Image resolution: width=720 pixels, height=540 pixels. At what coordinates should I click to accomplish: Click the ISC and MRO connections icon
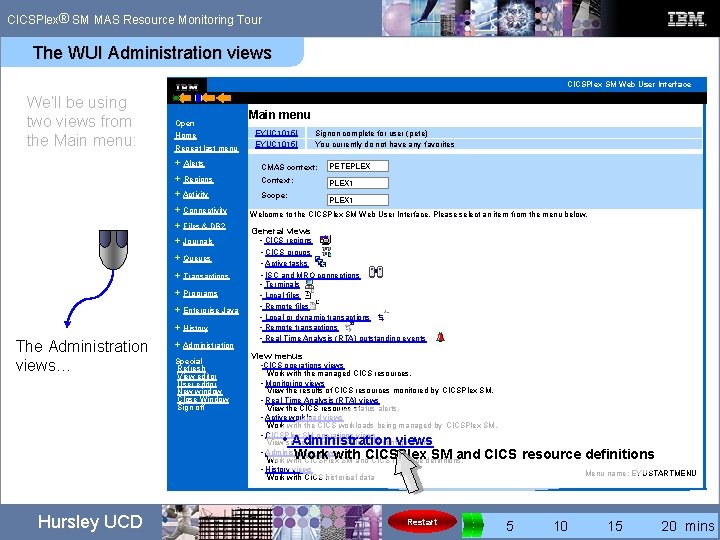[376, 272]
